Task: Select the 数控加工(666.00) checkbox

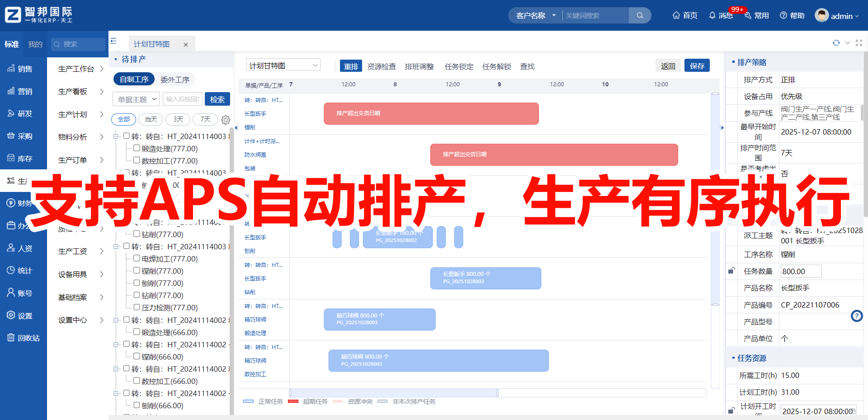Action: tap(137, 381)
